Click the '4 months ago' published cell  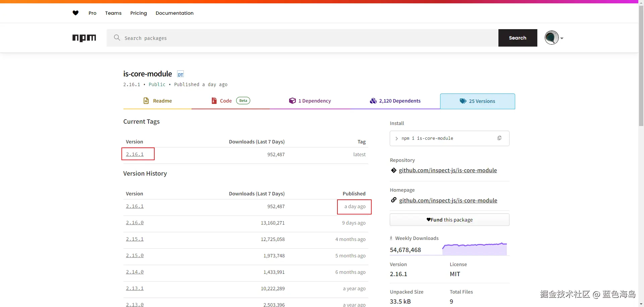(351, 239)
